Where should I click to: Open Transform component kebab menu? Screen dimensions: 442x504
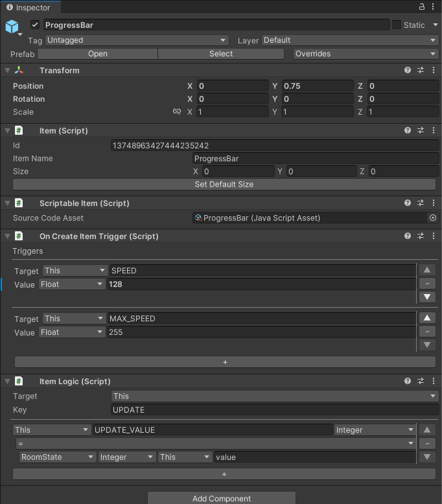click(434, 70)
